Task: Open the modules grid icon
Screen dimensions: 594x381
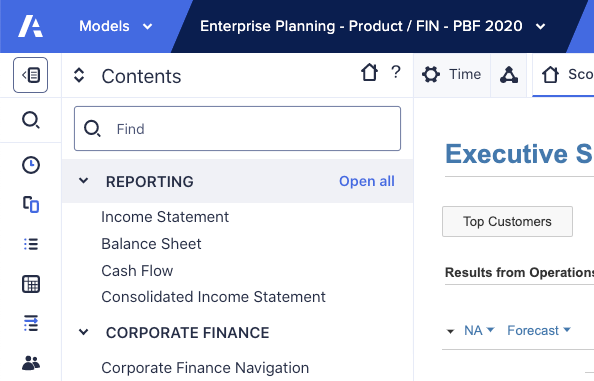Action: pos(31,284)
